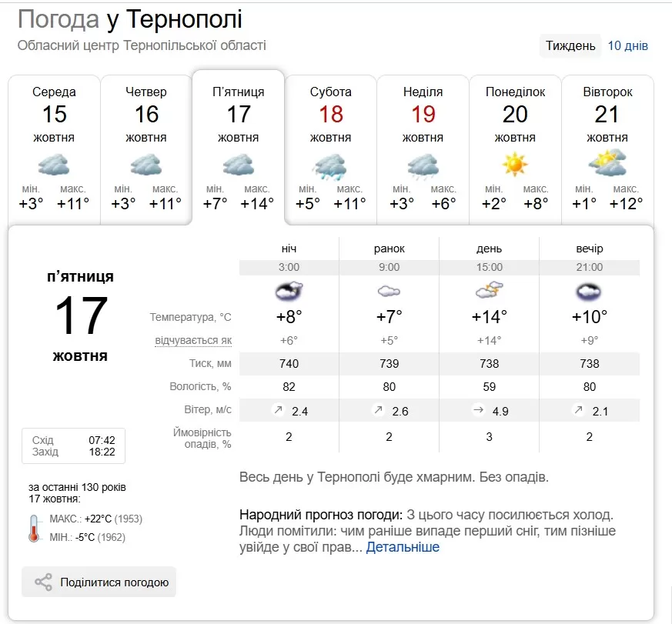This screenshot has height=624, width=672.
Task: Click the morning cloud icon at 9:00
Action: [389, 292]
